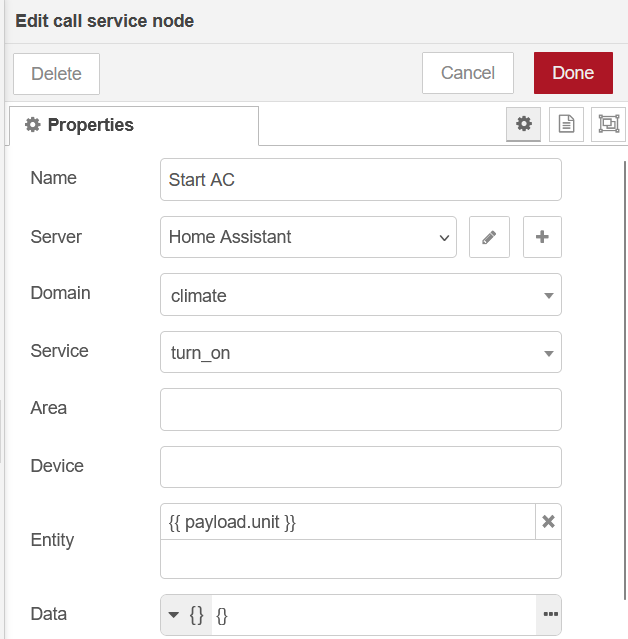Viewport: 628px width, 639px height.
Task: Remove the payload.unit entity with X icon
Action: pos(548,521)
